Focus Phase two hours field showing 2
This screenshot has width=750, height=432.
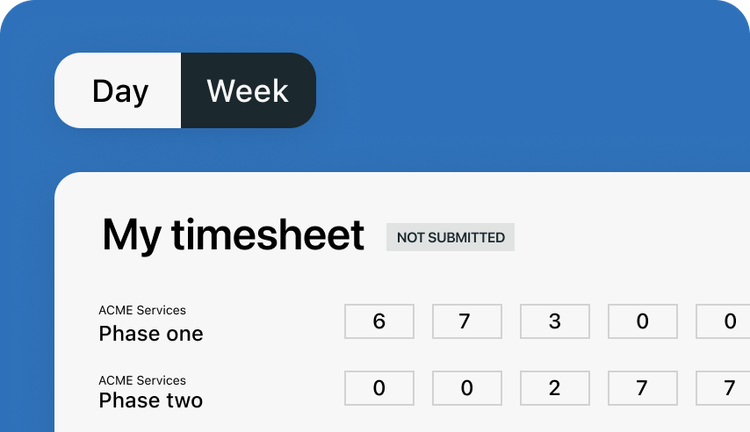[x=555, y=388]
